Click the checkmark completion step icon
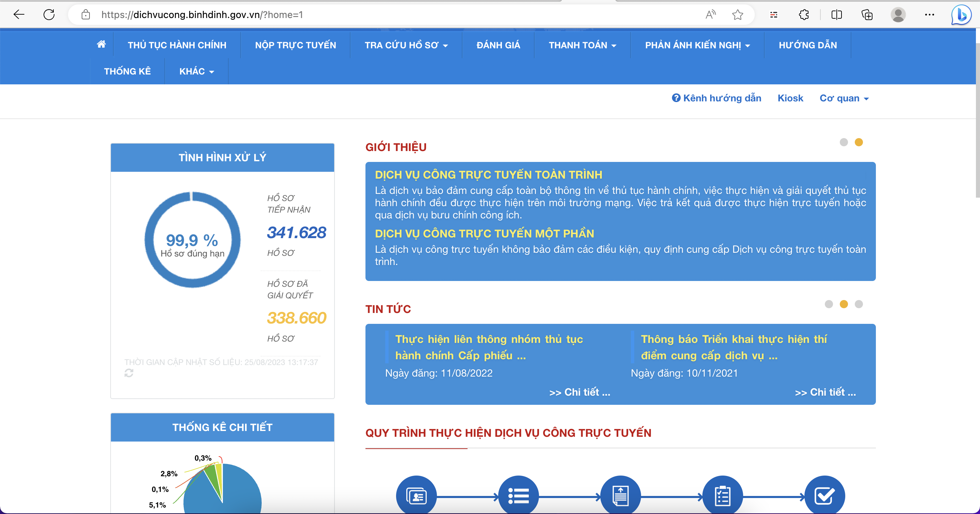This screenshot has width=980, height=514. tap(824, 496)
